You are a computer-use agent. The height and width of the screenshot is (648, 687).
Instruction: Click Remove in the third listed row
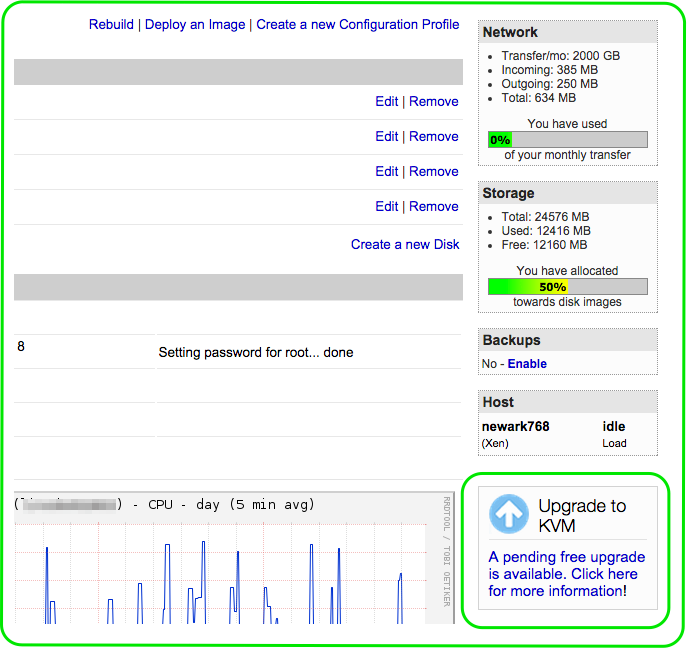(434, 171)
